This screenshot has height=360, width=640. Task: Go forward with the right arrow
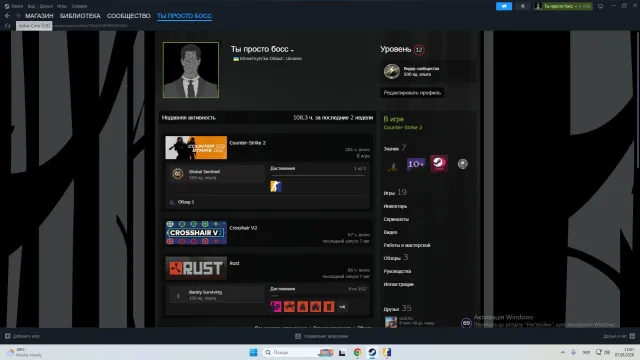(18, 16)
